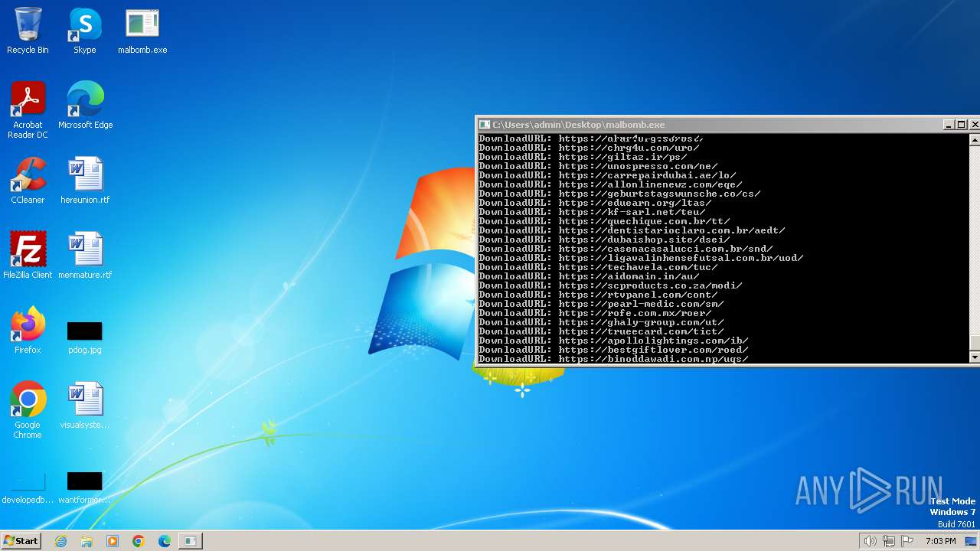This screenshot has height=551, width=980.
Task: Click the console scrollbar up arrow
Action: tap(975, 140)
